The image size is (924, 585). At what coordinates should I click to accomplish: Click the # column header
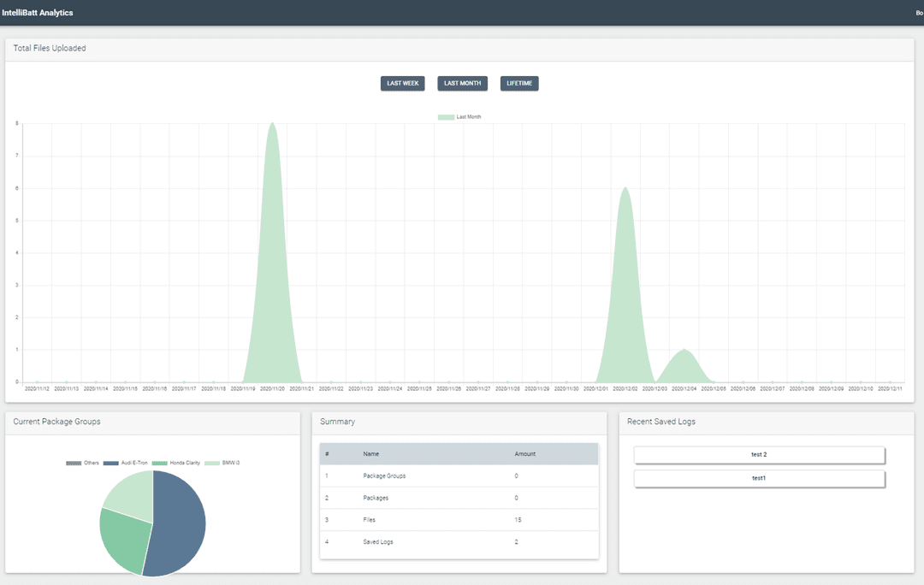[x=327, y=454]
